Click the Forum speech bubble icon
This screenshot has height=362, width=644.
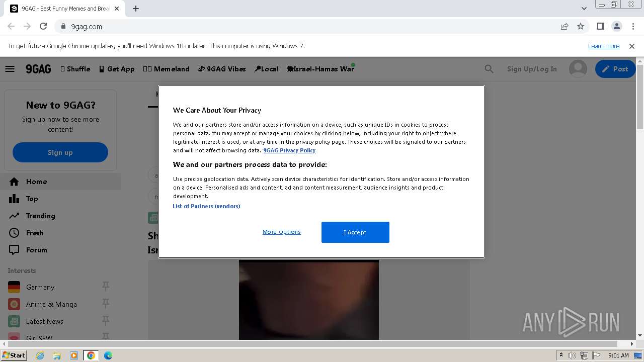(14, 250)
